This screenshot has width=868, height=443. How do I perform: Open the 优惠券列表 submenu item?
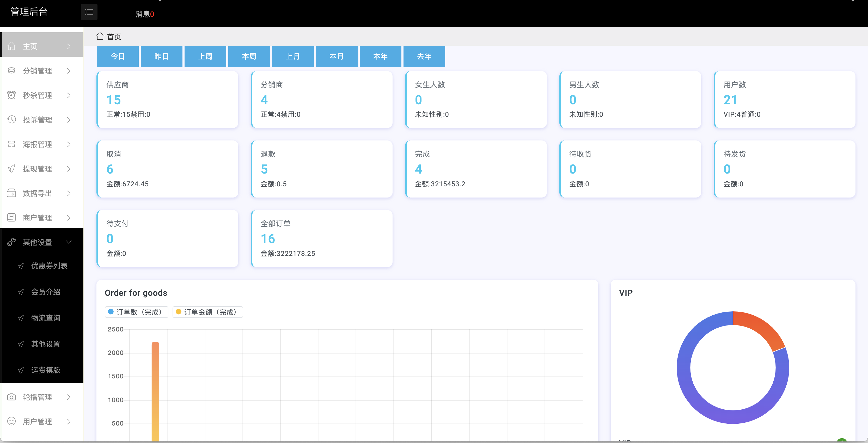pyautogui.click(x=49, y=266)
